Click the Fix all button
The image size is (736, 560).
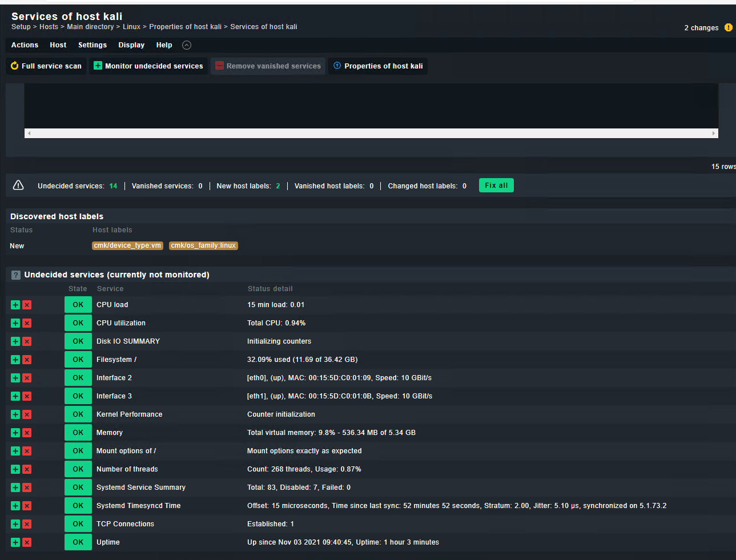tap(496, 186)
